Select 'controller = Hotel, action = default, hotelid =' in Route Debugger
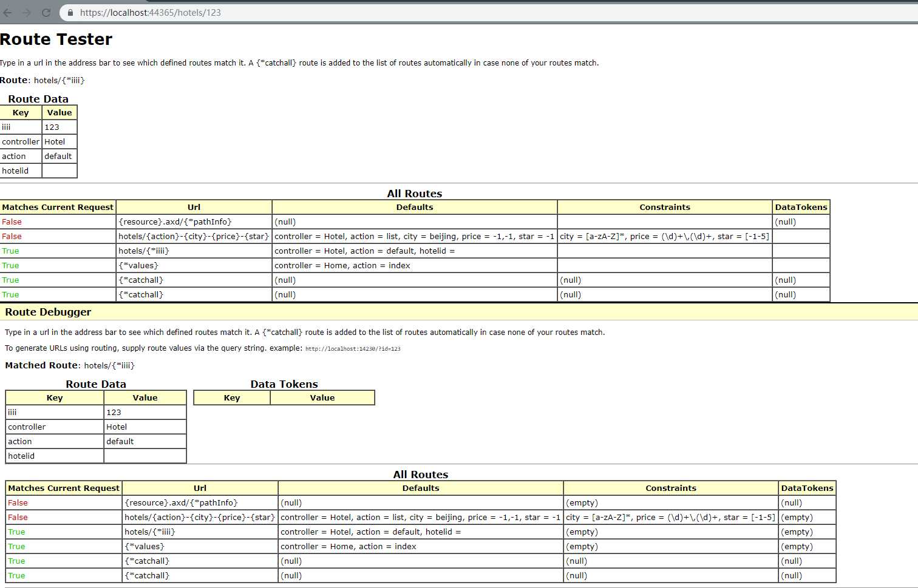918x588 pixels. point(421,532)
